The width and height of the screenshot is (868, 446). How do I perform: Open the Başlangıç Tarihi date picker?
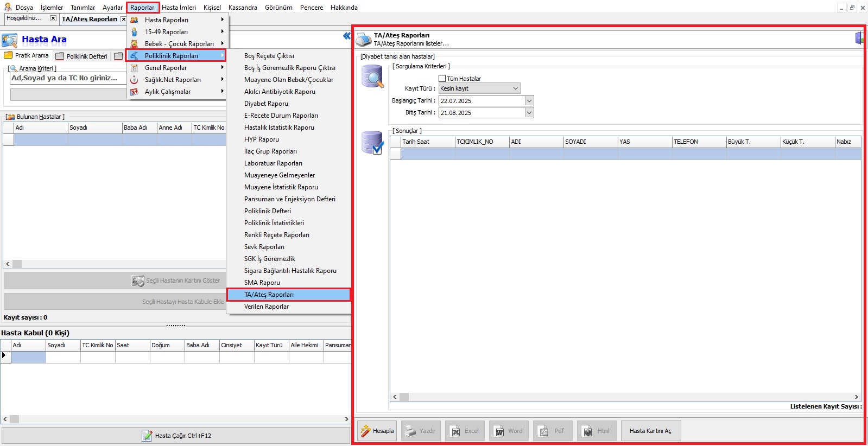tap(529, 101)
